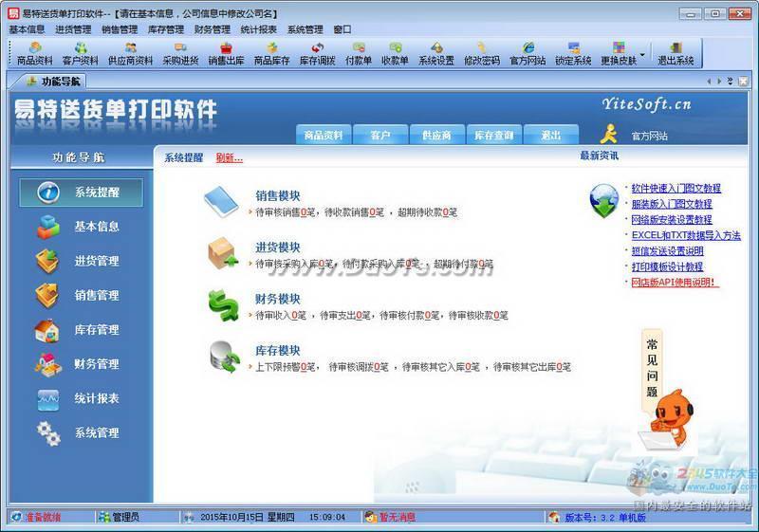Click 退出系统 toolbar icon

point(676,53)
